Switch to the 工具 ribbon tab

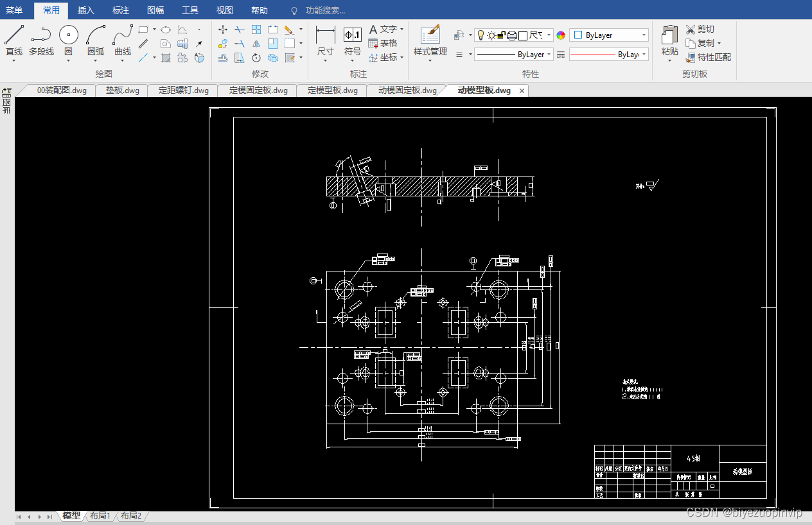click(x=190, y=10)
